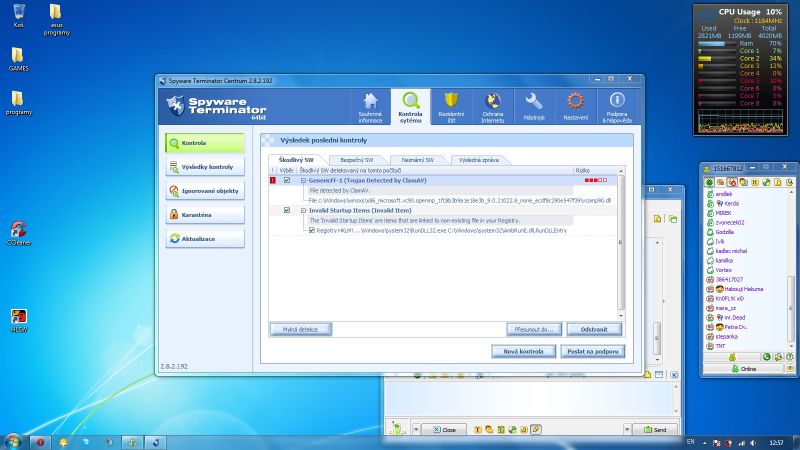This screenshot has height=450, width=800.
Task: Show hidden tray icons arrow
Action: pos(705,443)
